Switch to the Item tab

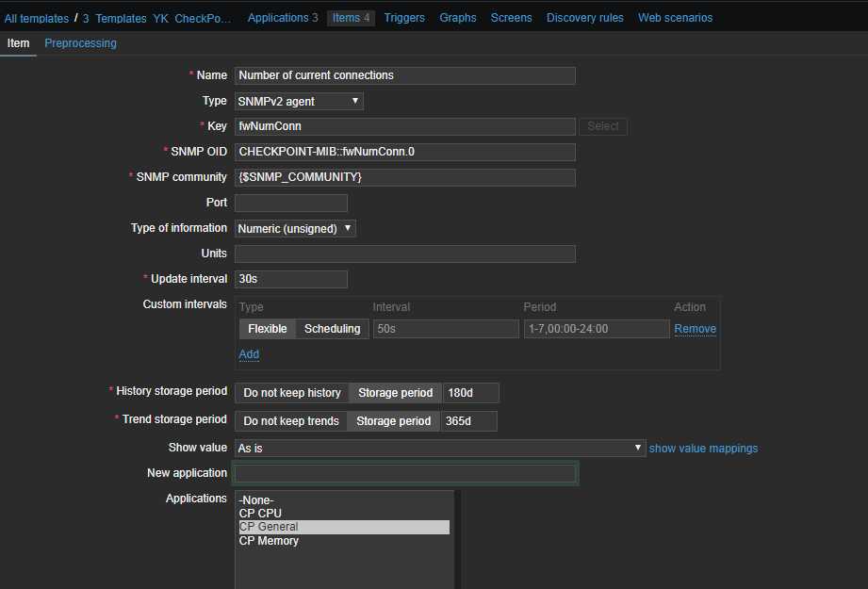(x=18, y=43)
